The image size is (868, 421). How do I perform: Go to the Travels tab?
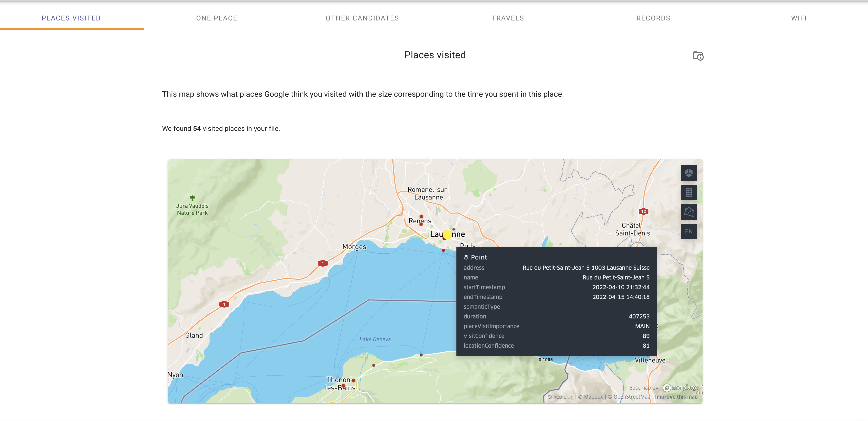click(508, 18)
